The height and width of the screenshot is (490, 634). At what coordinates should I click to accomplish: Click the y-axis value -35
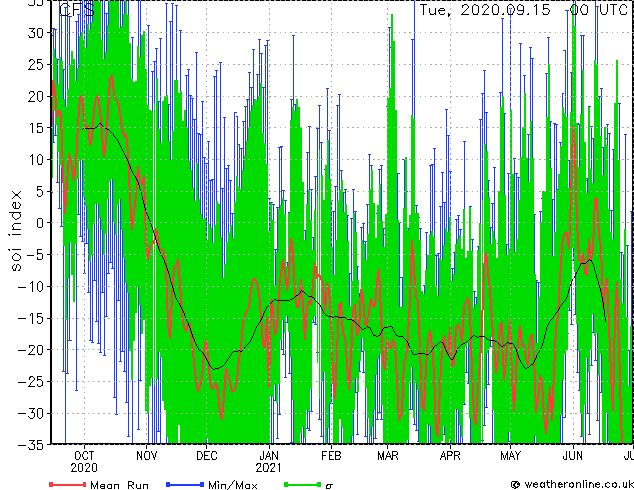click(32, 445)
